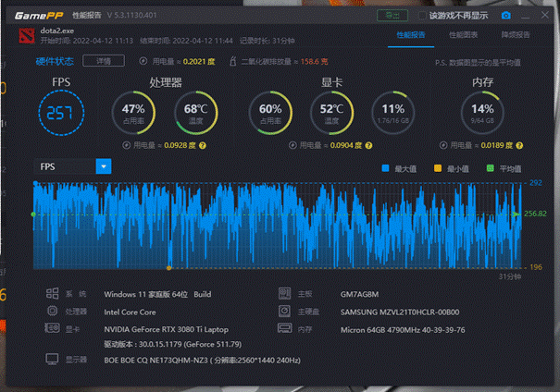Toggle the 平均值 legend checkbox
560x392 pixels.
[491, 168]
